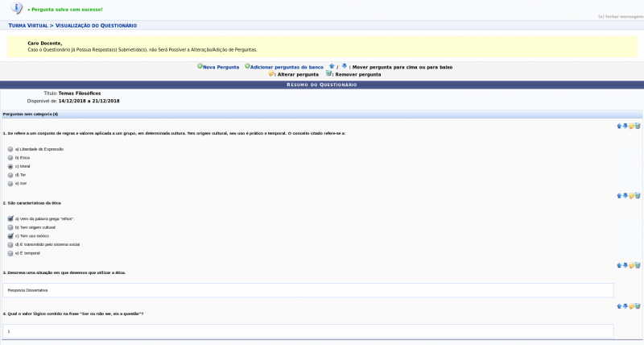Choose the 'b) Ética' radio option
The height and width of the screenshot is (345, 644).
[x=10, y=158]
